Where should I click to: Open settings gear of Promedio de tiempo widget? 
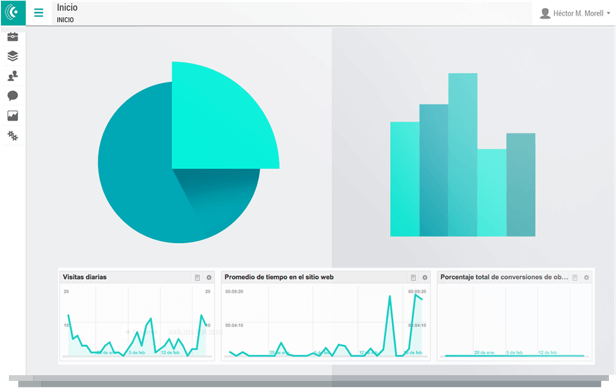tap(425, 278)
